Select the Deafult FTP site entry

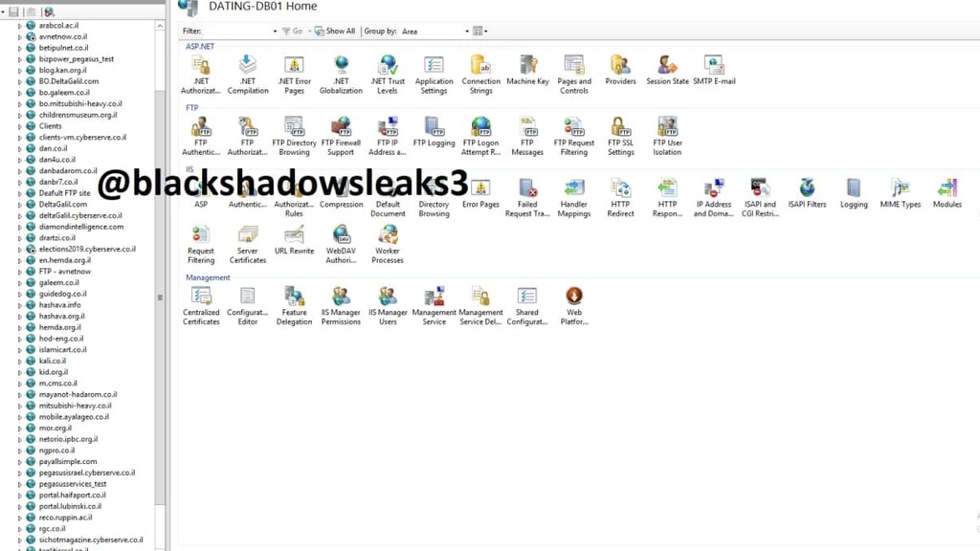coord(64,193)
